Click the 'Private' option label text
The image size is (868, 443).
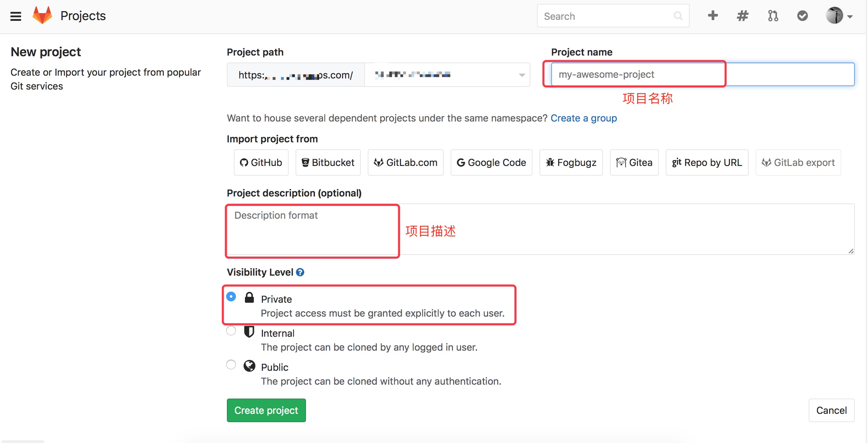276,299
